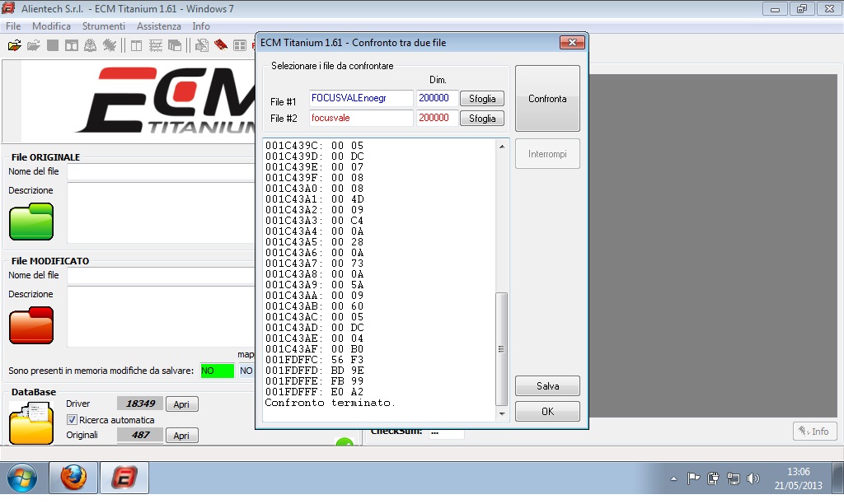Click the Action Center flag tray icon
Viewport: 844px width, 504px height.
pyautogui.click(x=693, y=478)
